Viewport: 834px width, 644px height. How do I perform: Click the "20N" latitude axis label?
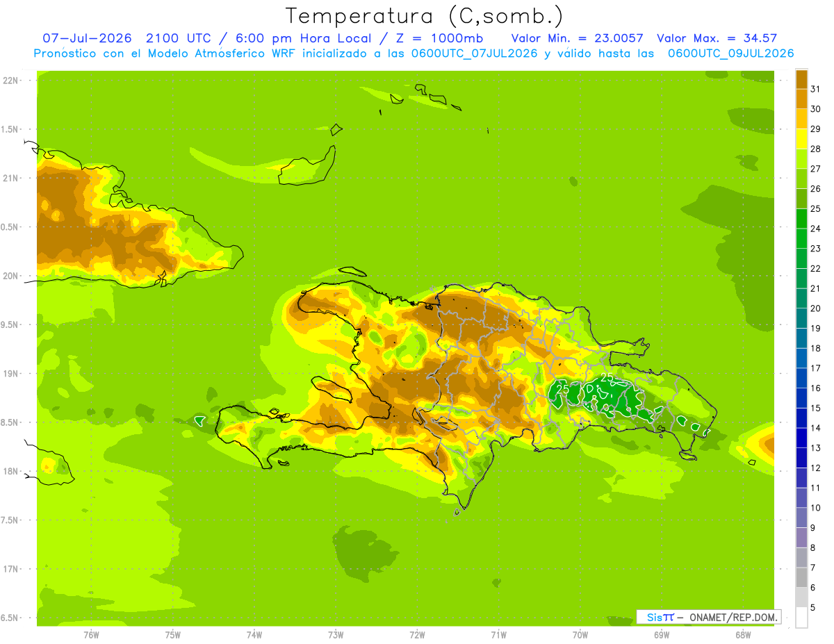click(x=12, y=276)
